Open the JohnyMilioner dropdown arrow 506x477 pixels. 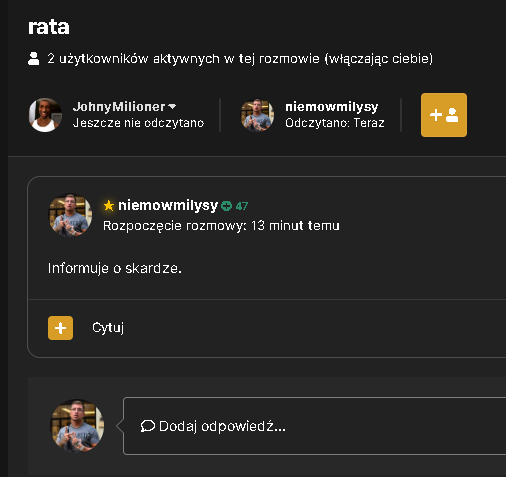pos(172,107)
